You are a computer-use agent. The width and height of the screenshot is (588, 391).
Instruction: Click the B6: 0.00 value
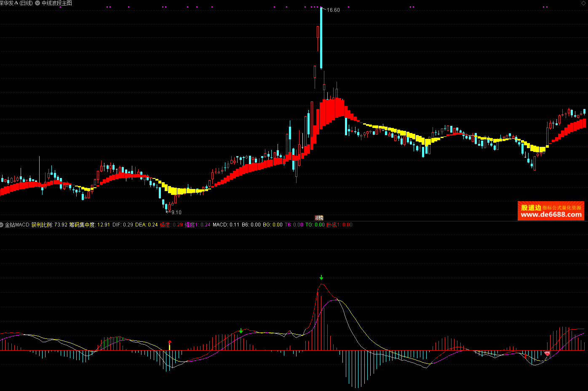pos(251,225)
